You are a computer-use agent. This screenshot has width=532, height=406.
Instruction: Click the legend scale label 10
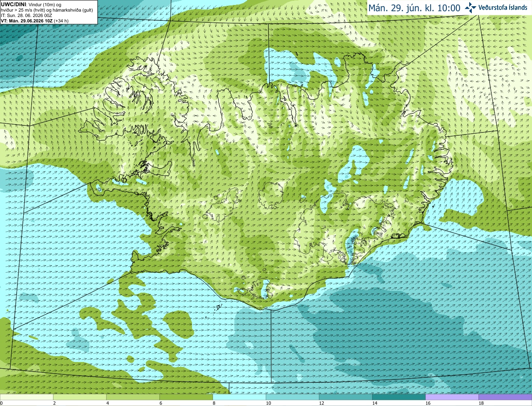[x=268, y=403]
